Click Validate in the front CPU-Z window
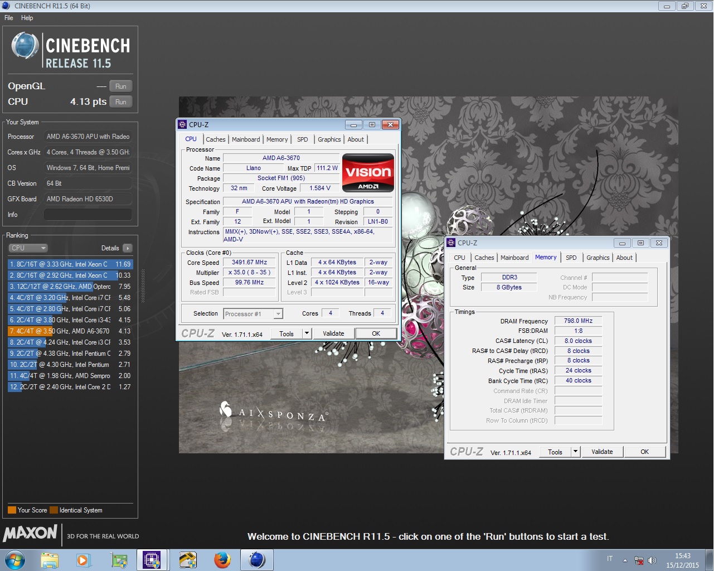728x571 pixels. tap(333, 333)
